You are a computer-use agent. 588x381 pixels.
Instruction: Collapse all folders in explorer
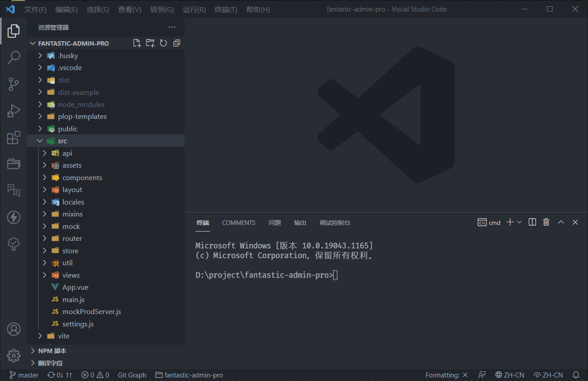[176, 43]
